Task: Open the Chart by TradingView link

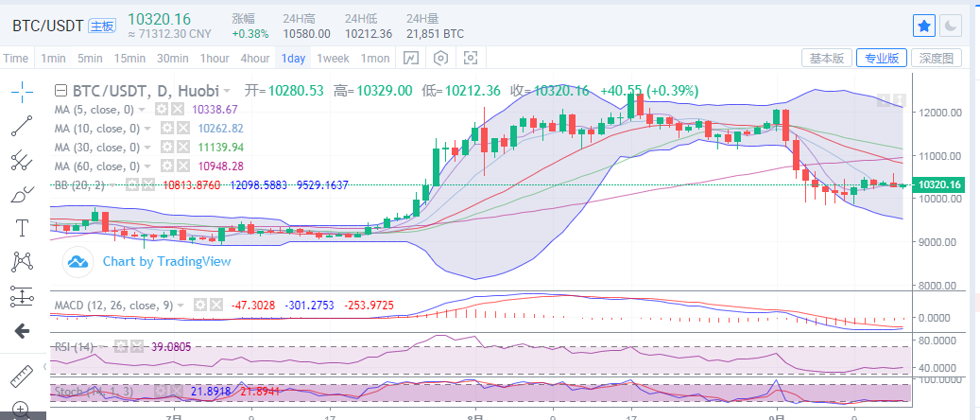Action: (x=166, y=262)
